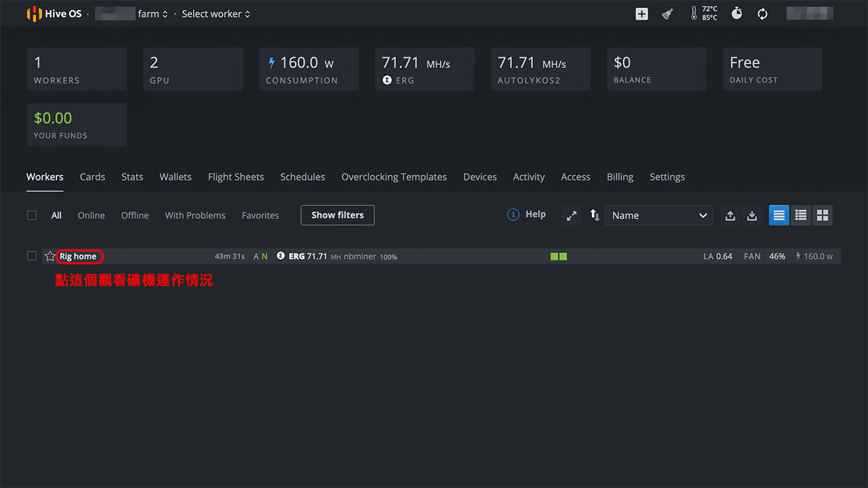Open the Name sort dropdown
Image resolution: width=868 pixels, height=488 pixels.
tap(658, 216)
